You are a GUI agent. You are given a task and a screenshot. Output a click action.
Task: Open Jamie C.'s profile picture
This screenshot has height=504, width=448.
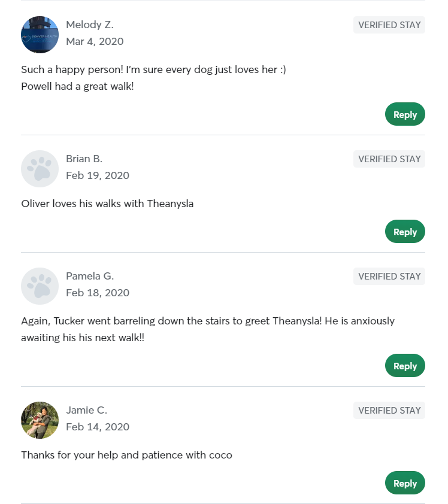click(x=40, y=420)
